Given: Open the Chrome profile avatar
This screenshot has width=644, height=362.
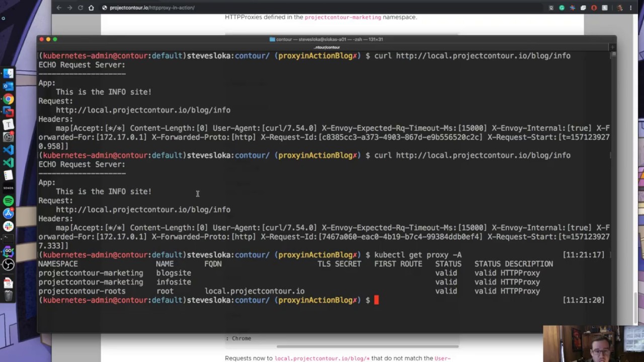Looking at the screenshot, I should 620,8.
